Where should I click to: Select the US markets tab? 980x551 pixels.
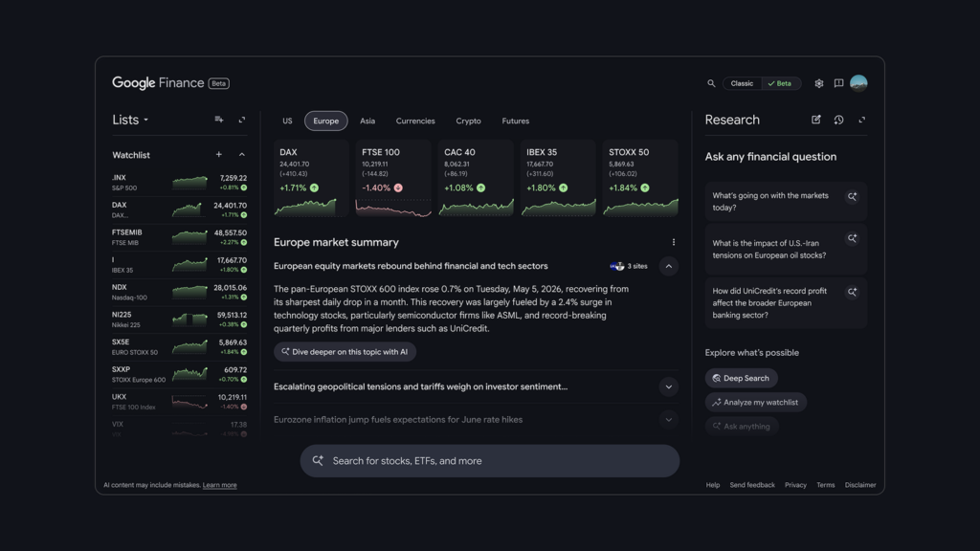tap(287, 121)
